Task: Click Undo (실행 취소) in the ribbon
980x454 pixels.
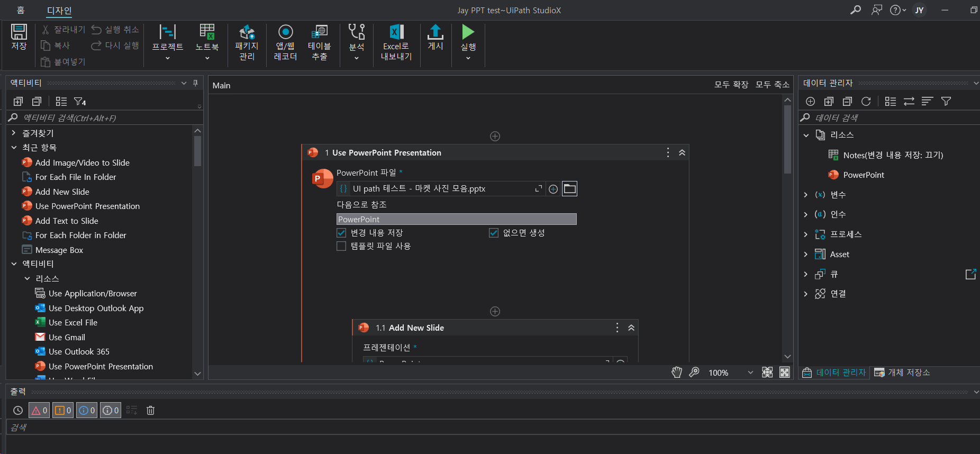Action: click(x=115, y=30)
